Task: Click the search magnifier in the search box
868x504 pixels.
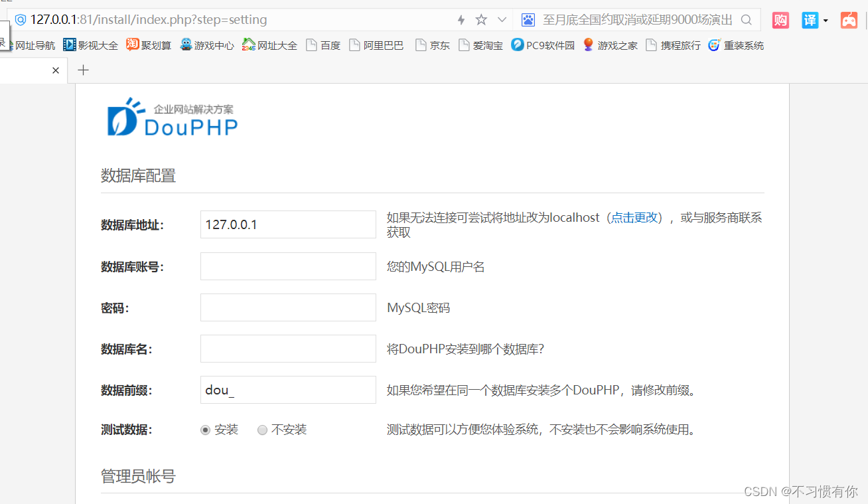Action: [747, 20]
